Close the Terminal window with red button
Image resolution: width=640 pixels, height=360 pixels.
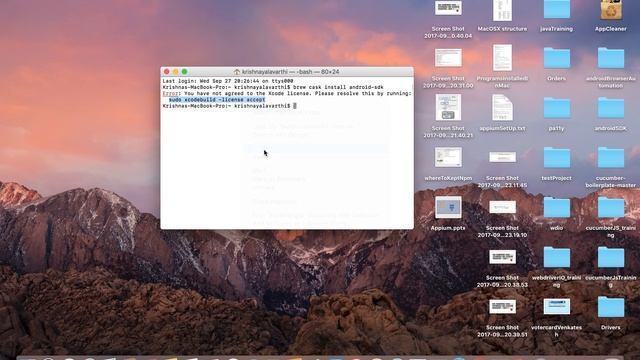(167, 72)
